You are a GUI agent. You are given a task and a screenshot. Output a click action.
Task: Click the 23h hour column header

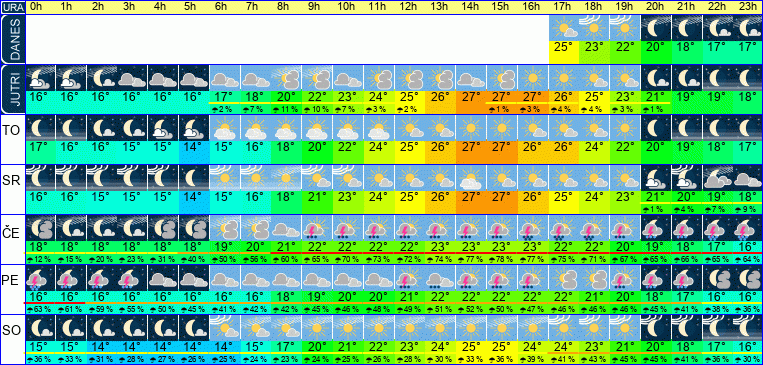(x=747, y=7)
